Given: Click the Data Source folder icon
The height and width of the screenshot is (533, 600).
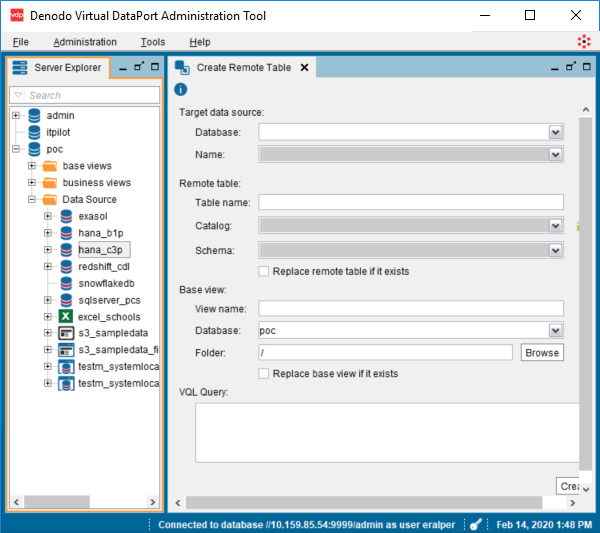Looking at the screenshot, I should tap(50, 200).
